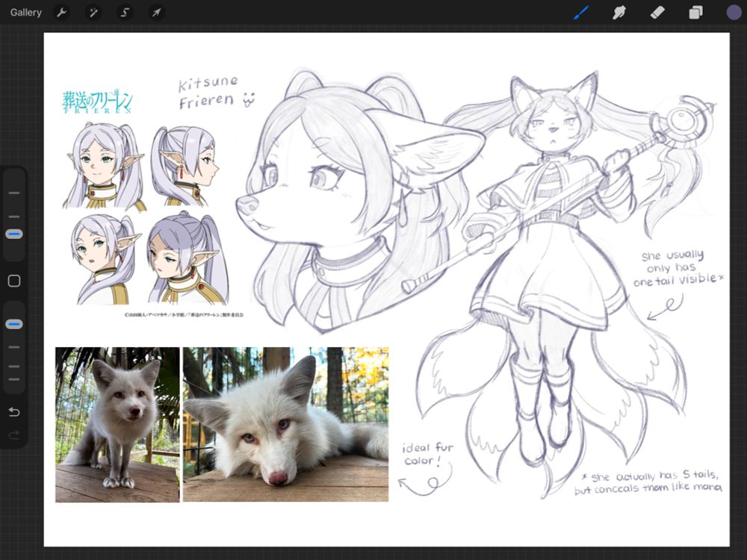The image size is (747, 560).
Task: Click the brush size slider handle
Action: point(13,234)
